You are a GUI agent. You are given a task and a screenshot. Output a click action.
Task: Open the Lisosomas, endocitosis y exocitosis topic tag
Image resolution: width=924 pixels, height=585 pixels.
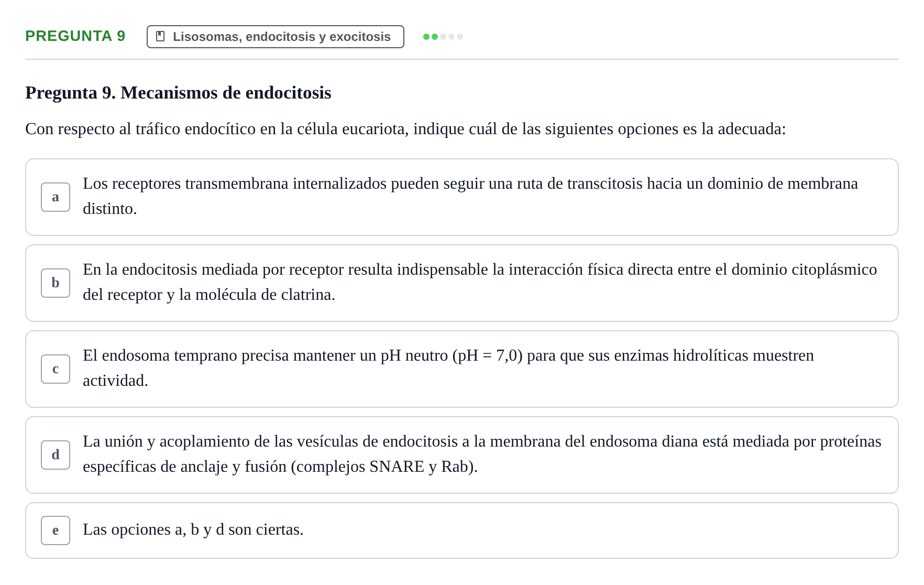(276, 37)
